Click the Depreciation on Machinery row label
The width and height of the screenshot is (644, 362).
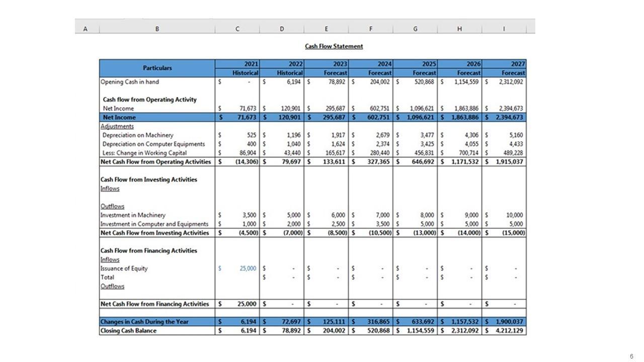(138, 135)
